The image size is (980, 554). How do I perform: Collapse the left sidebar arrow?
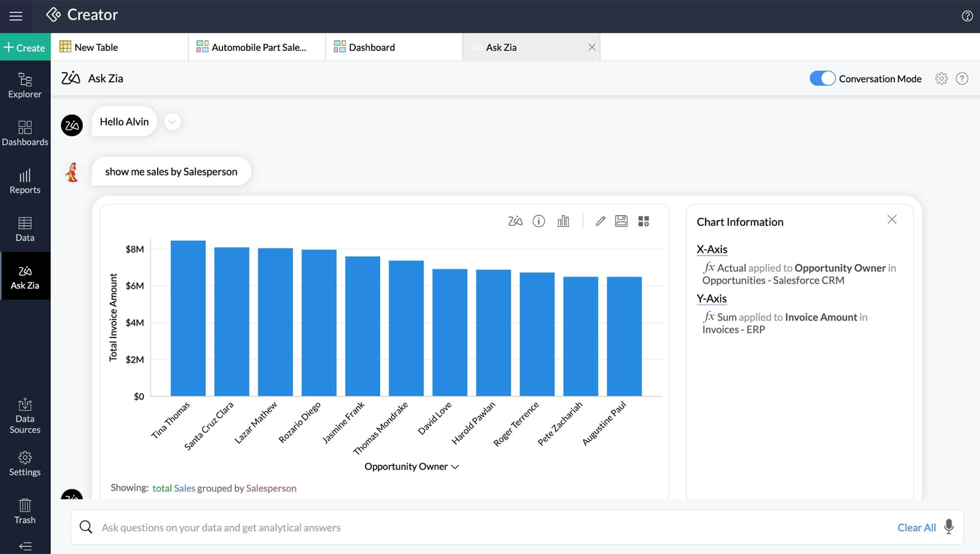point(25,546)
